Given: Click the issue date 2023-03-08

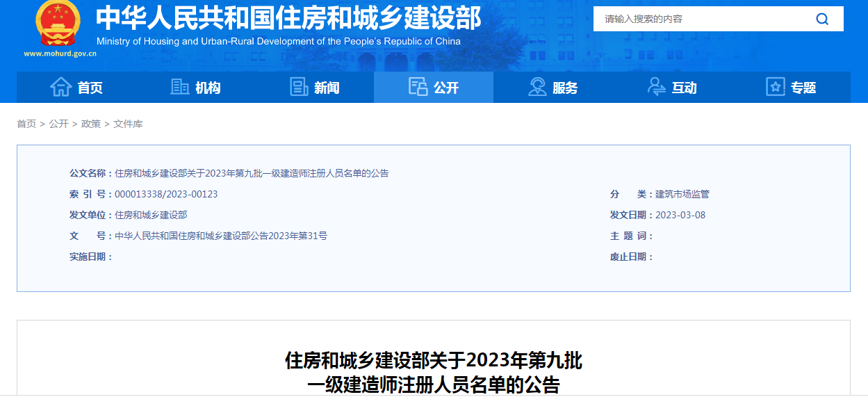Looking at the screenshot, I should (x=680, y=215).
